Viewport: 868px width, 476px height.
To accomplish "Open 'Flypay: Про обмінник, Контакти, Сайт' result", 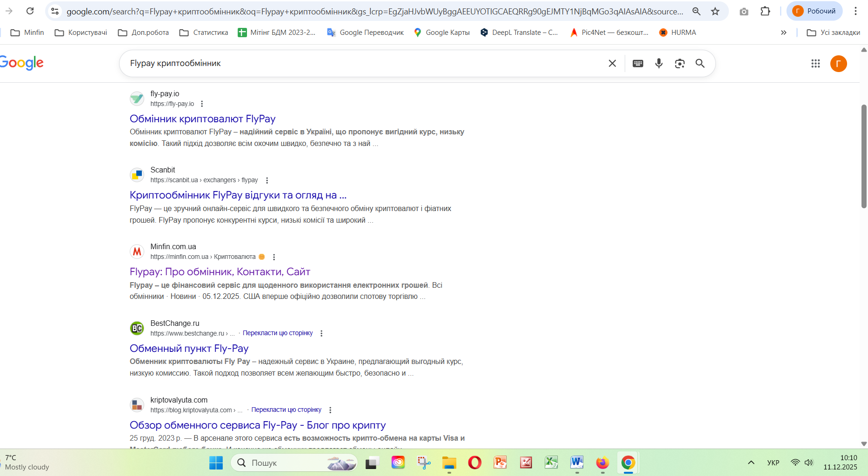I will click(220, 272).
